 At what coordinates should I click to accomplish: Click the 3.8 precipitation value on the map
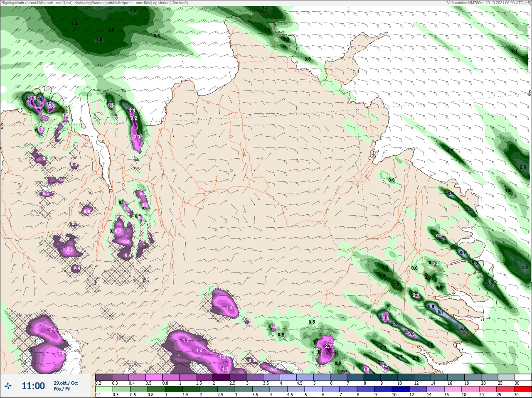pyautogui.click(x=489, y=283)
